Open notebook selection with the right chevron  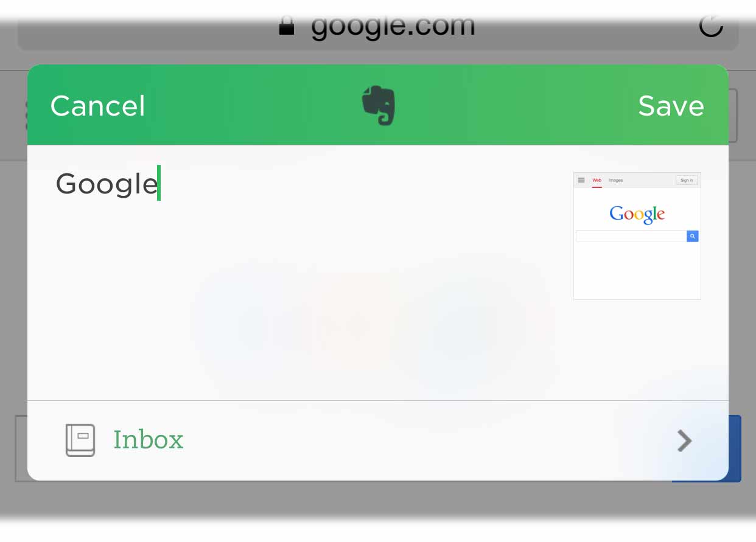pos(685,440)
